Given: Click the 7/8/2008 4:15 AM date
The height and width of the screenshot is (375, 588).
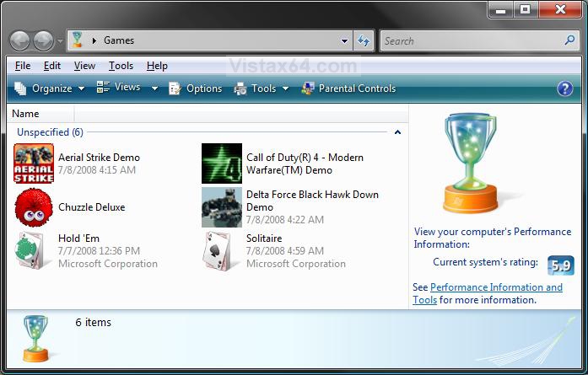Looking at the screenshot, I should click(x=97, y=170).
